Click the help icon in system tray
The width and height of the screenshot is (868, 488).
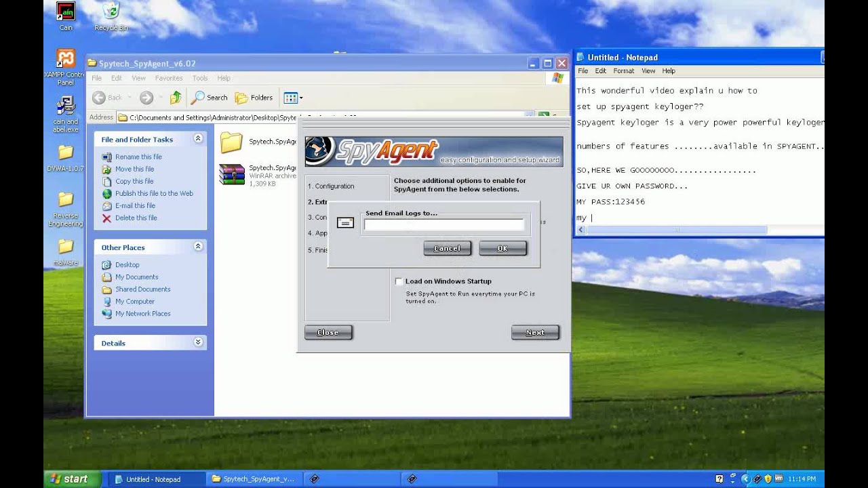click(719, 479)
